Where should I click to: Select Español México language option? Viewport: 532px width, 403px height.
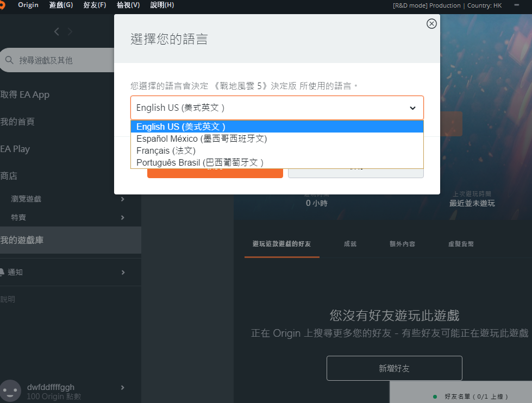[202, 138]
